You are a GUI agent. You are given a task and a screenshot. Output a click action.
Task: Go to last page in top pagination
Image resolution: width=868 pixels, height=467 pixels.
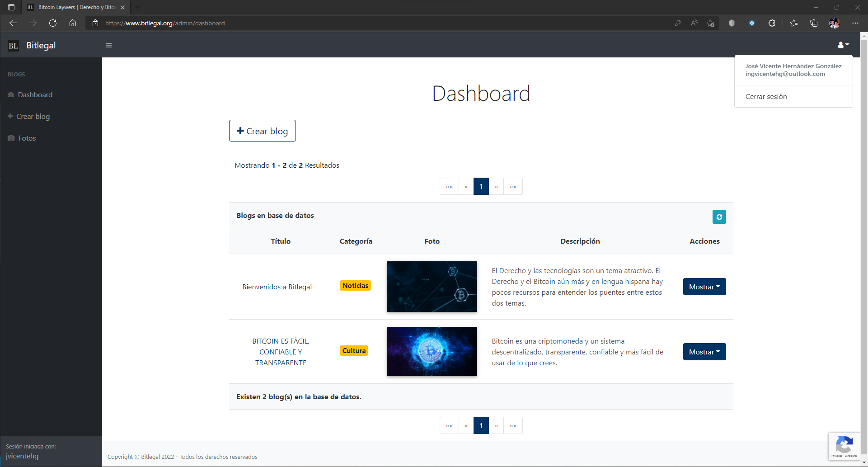(513, 186)
